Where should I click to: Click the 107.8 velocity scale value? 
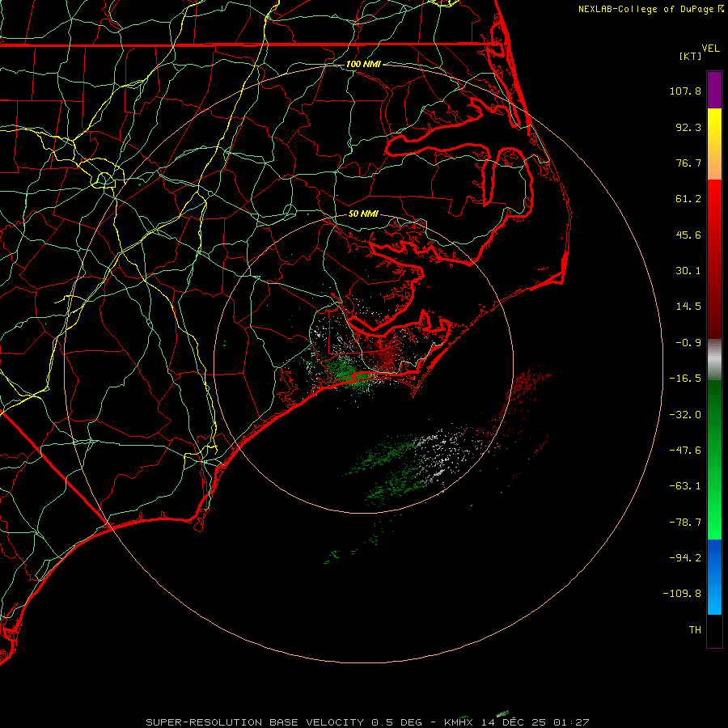(x=685, y=91)
